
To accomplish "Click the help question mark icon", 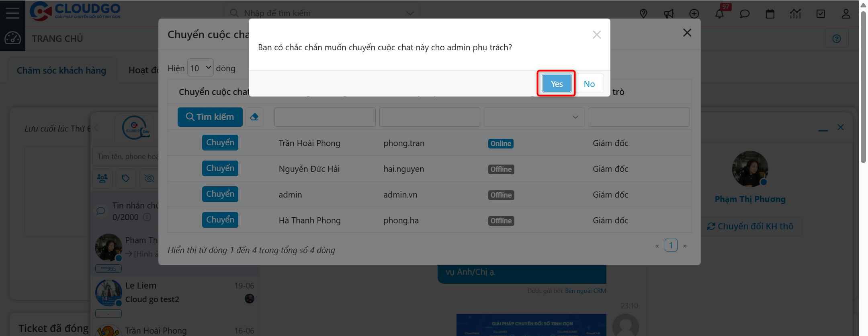I will [837, 39].
